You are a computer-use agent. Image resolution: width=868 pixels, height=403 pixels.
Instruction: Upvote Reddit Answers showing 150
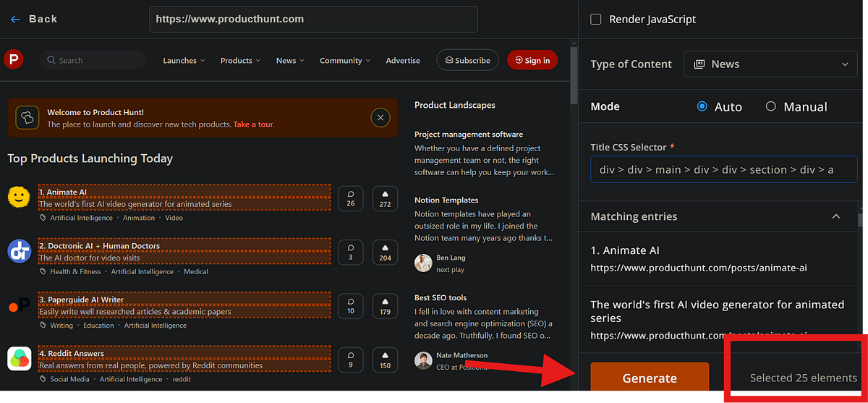coord(385,360)
